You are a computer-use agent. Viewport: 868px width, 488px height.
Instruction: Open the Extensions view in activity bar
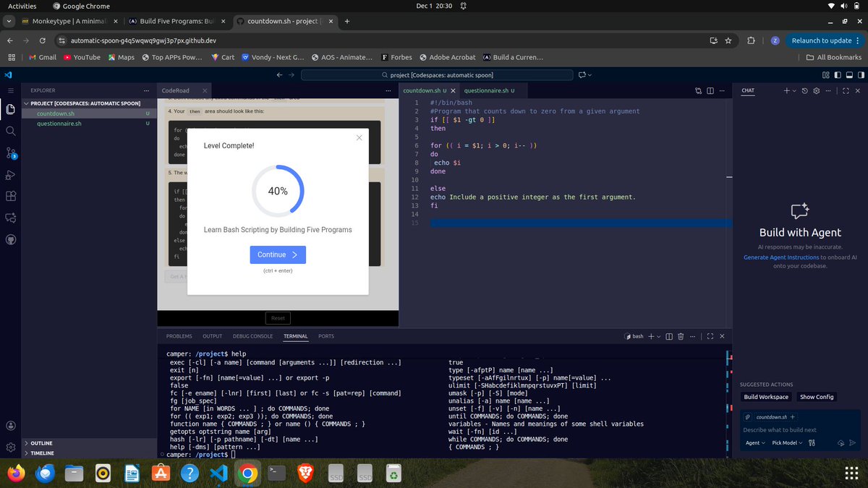pyautogui.click(x=10, y=196)
